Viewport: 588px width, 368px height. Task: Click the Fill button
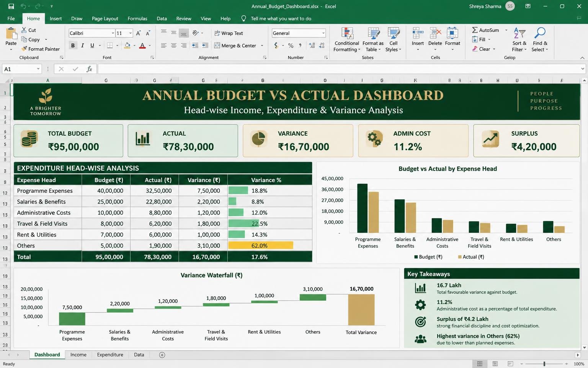pyautogui.click(x=481, y=39)
